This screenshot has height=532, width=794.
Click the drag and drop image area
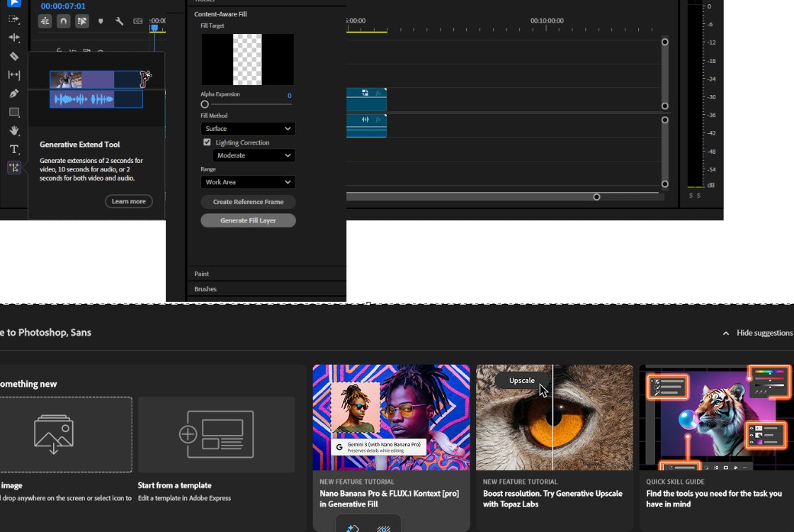click(66, 435)
